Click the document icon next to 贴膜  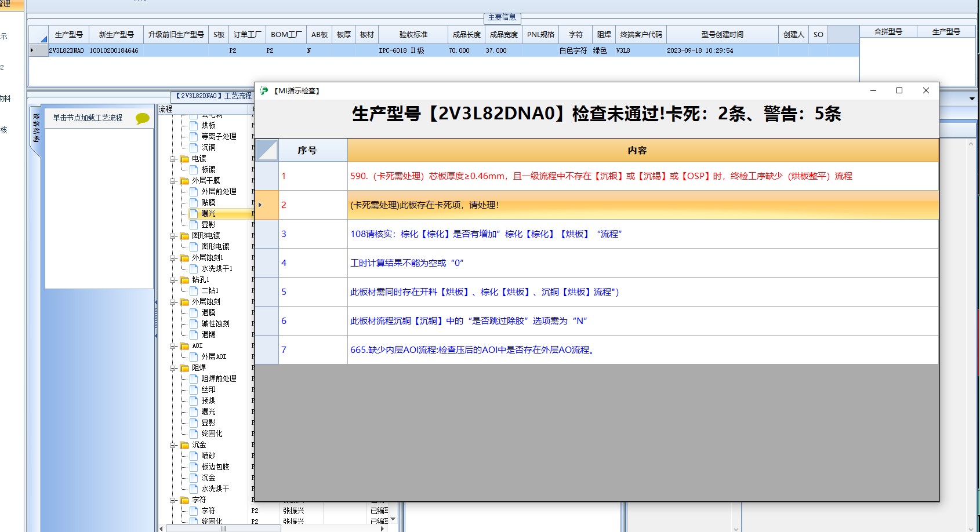tap(194, 202)
